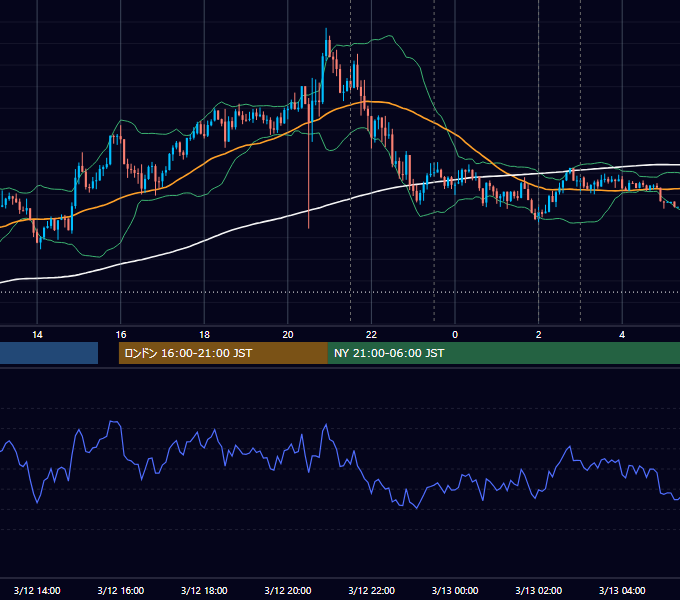Click the 3/13 00:00 time label
The height and width of the screenshot is (600, 680).
click(x=455, y=590)
